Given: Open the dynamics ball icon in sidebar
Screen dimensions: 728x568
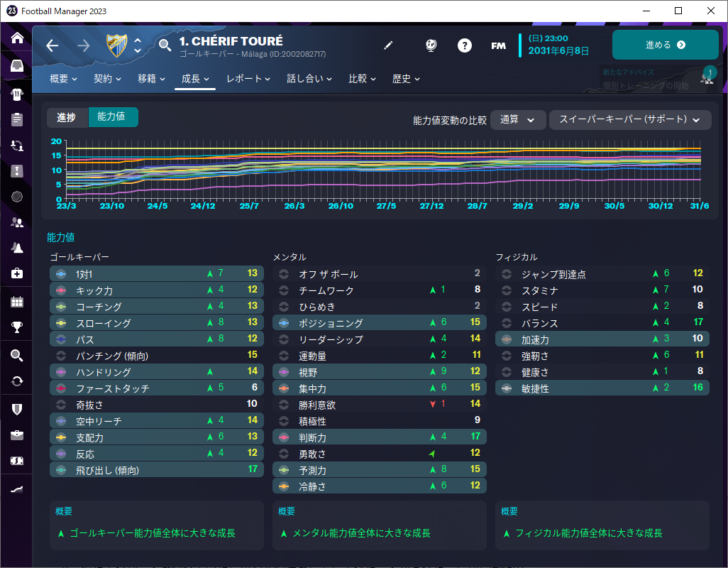Looking at the screenshot, I should click(17, 197).
